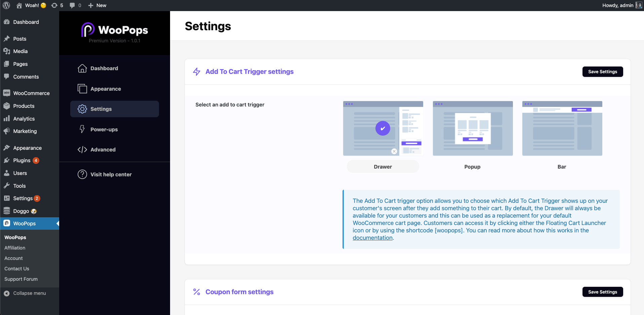Click the Plugins 4 updates badge
The image size is (644, 315).
point(36,161)
